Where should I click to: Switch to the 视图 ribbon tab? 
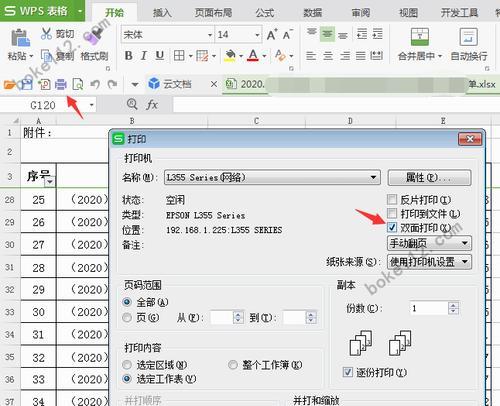[409, 13]
